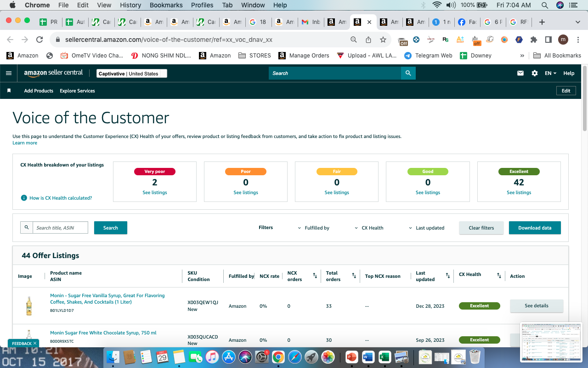Click the FEEDBACK tab at the bottom left
This screenshot has height=368, width=588.
click(24, 343)
